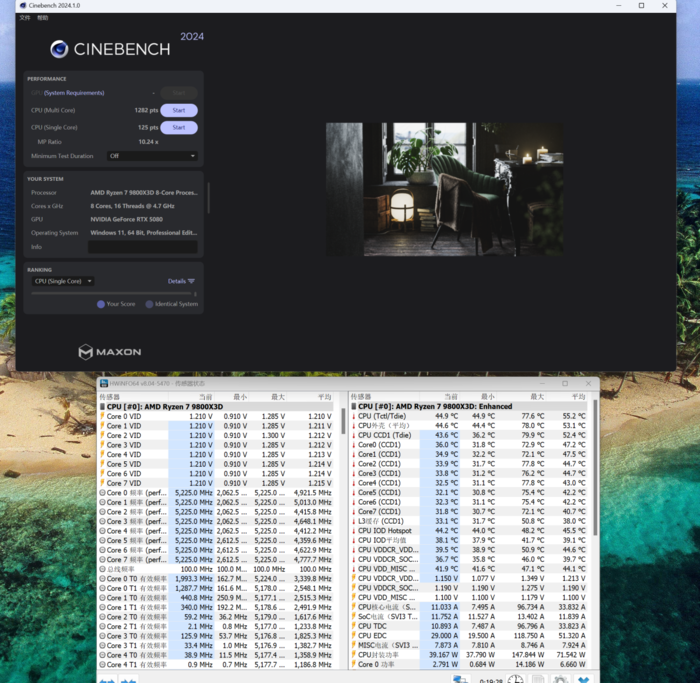
Task: Open the Minimum Test Duration dropdown
Action: (x=152, y=156)
